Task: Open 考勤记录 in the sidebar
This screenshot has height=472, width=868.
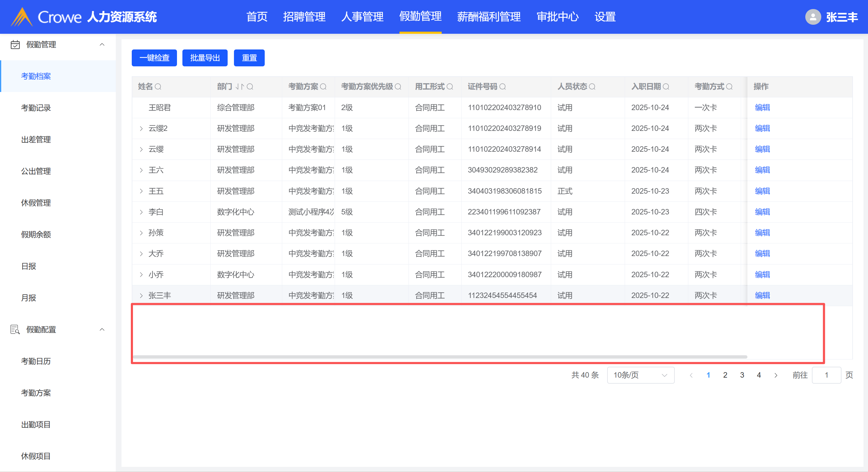Action: (x=36, y=108)
